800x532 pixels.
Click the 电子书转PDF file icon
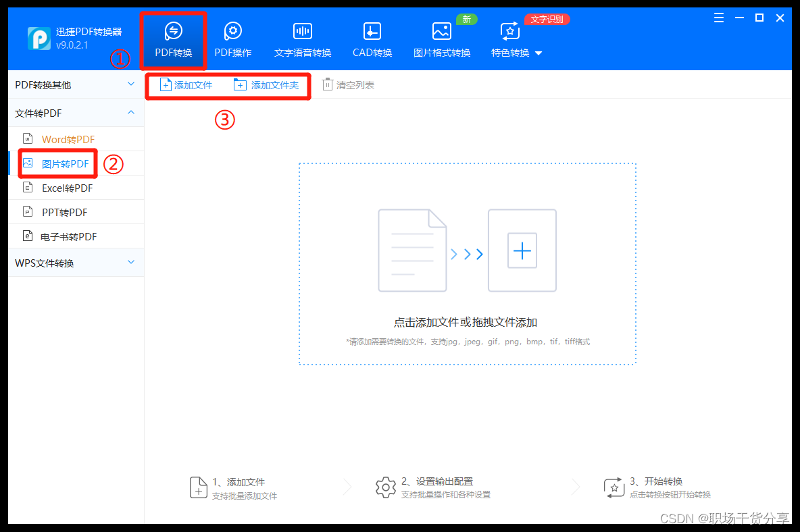coord(28,236)
